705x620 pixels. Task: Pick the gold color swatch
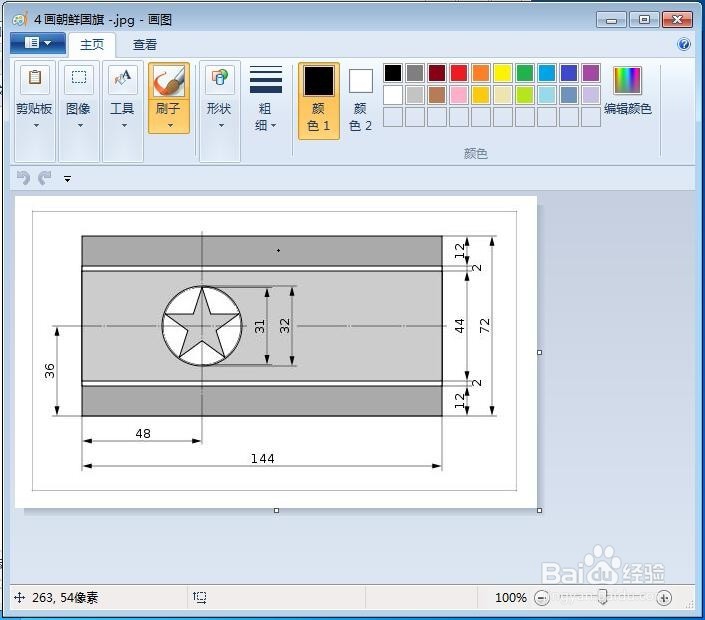pyautogui.click(x=481, y=95)
